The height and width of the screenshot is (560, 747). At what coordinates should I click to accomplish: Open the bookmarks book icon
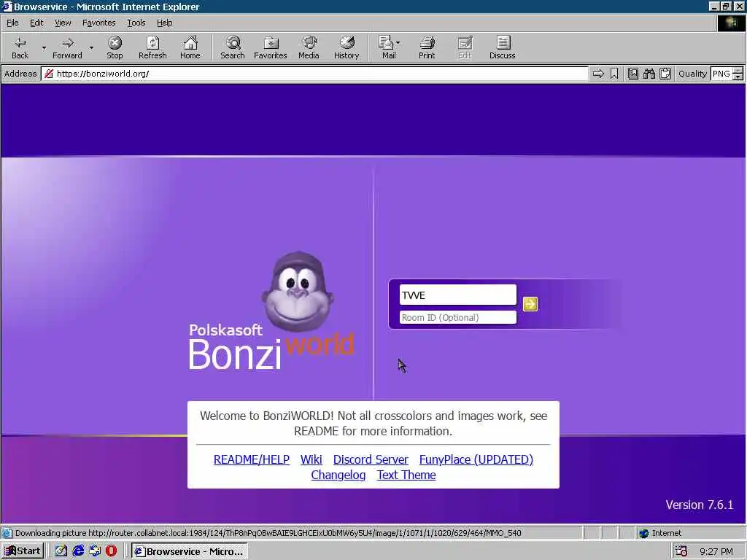pos(632,74)
